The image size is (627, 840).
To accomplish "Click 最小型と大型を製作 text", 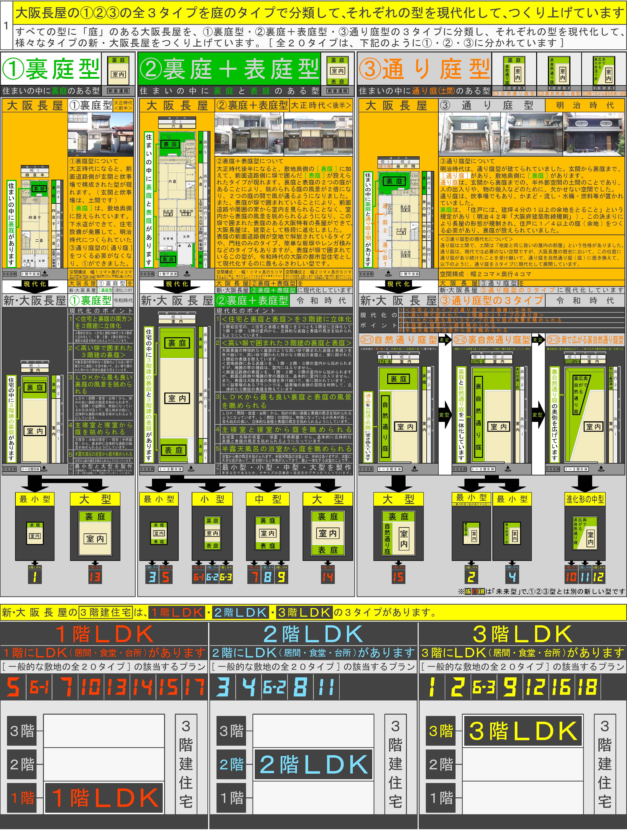I will 104,466.
